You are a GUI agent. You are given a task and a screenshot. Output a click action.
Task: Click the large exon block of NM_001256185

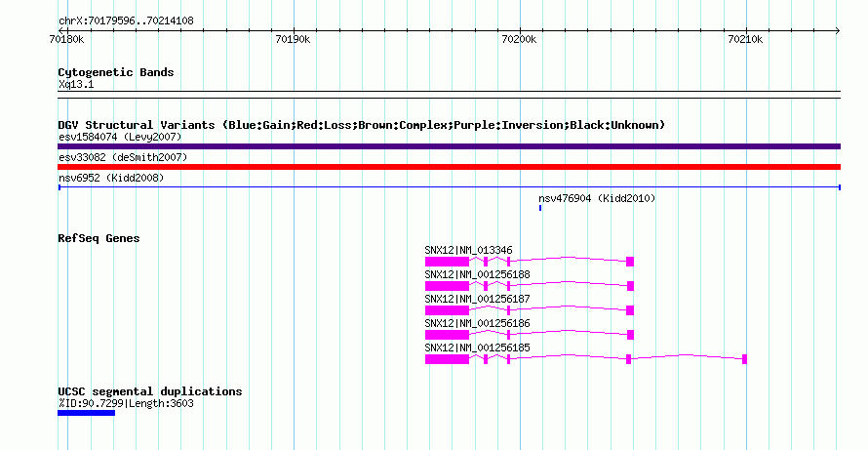tap(447, 359)
